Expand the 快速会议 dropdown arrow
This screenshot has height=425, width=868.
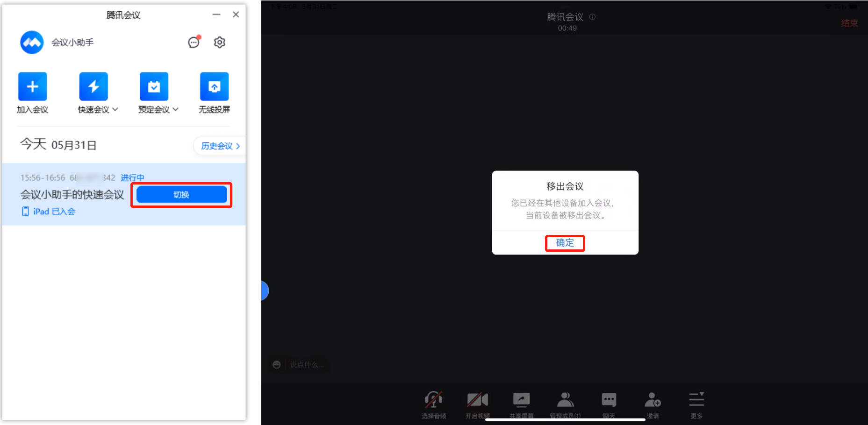click(115, 109)
